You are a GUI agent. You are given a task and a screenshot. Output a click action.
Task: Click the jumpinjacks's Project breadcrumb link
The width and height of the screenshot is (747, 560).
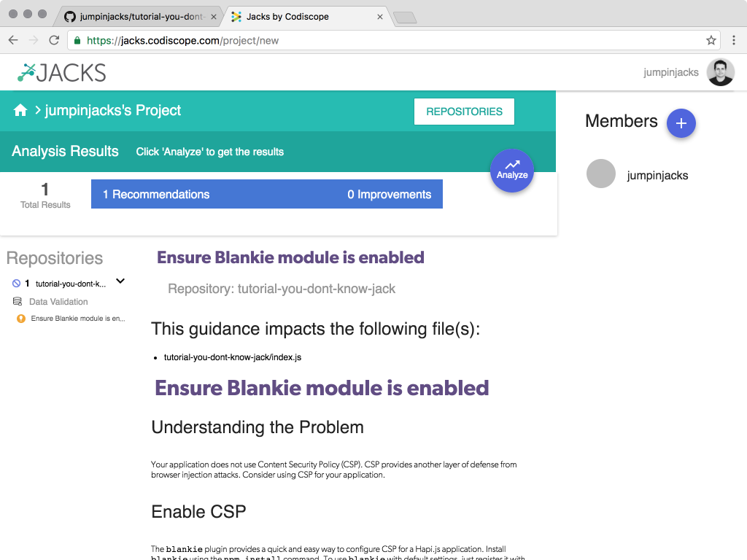coord(113,111)
